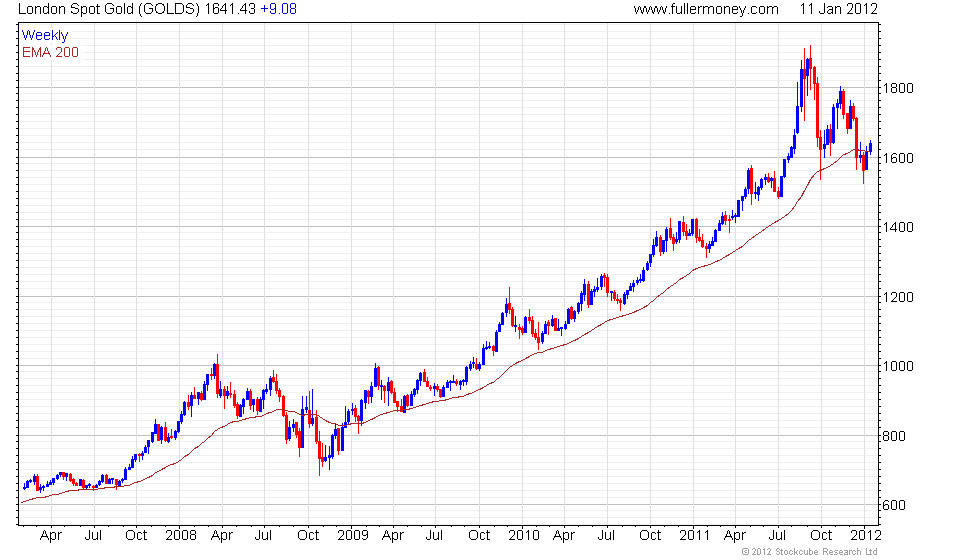Click the 2011 year label on time axis
The image size is (960, 560).
(694, 535)
